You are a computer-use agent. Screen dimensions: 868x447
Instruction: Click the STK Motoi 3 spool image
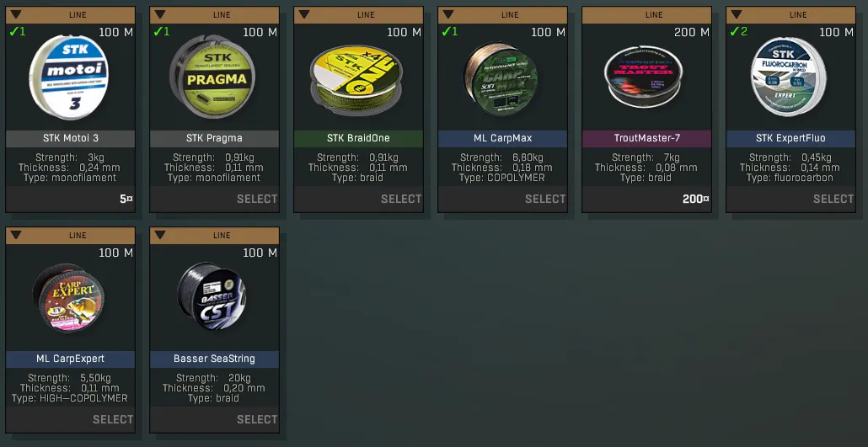[68, 77]
